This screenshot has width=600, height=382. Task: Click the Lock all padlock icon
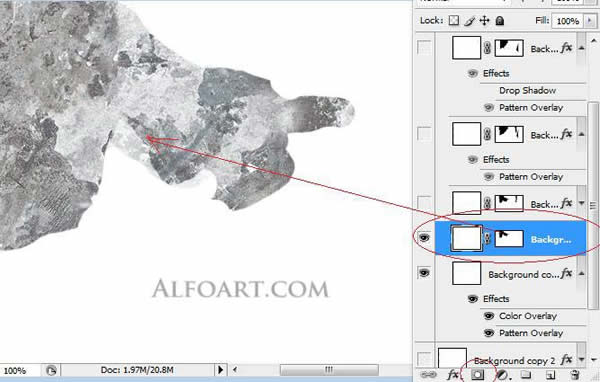499,20
